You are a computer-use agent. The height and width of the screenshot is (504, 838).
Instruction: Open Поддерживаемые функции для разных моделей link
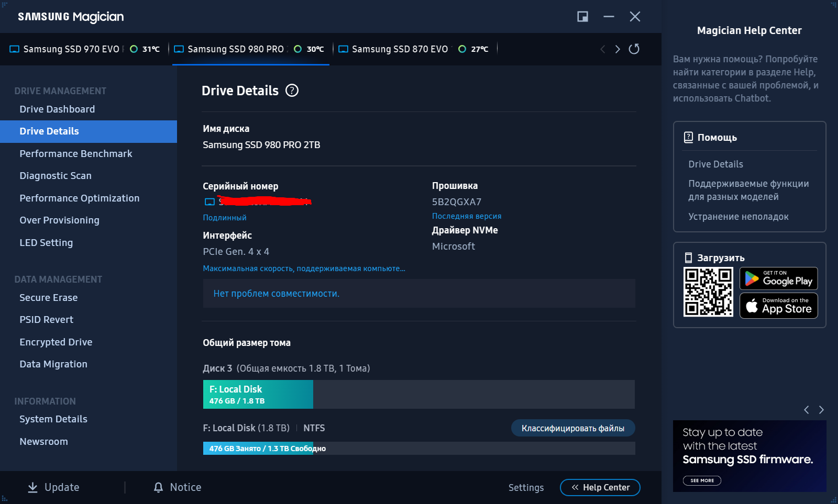748,190
